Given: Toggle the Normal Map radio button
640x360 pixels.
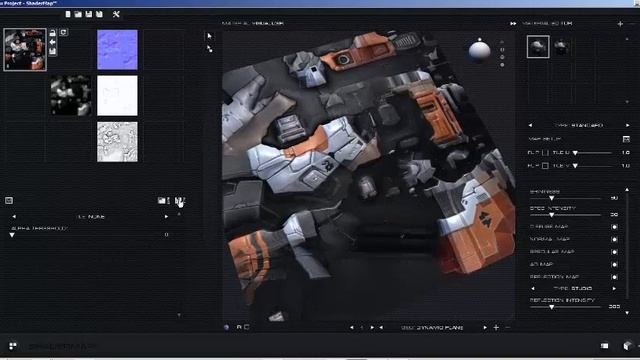Looking at the screenshot, I should point(614,240).
